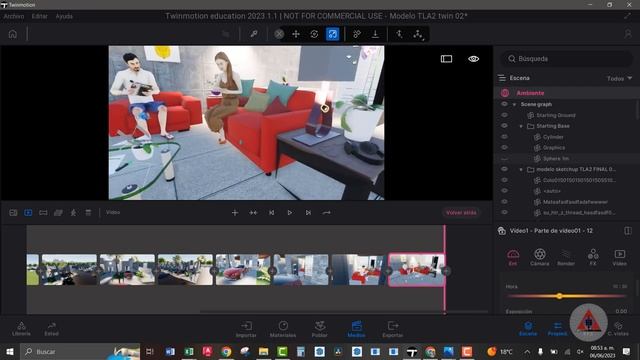Screen dimensions: 640x360
Task: Click the eyedropper material picker tool
Action: (x=253, y=34)
